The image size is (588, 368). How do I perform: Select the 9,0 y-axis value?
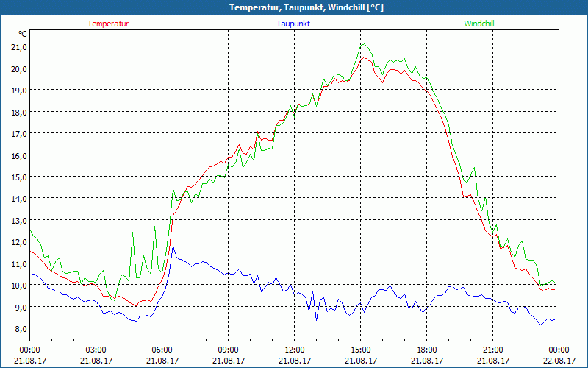point(21,307)
